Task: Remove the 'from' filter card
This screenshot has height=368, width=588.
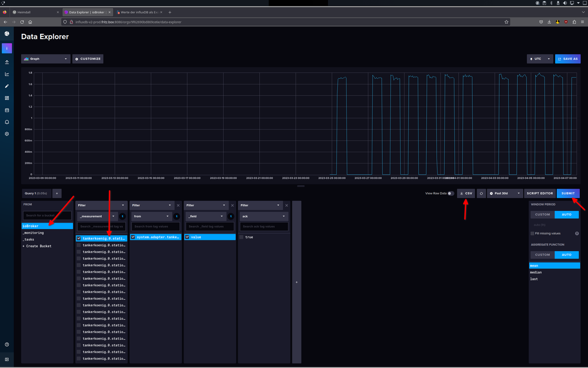Action: 178,205
